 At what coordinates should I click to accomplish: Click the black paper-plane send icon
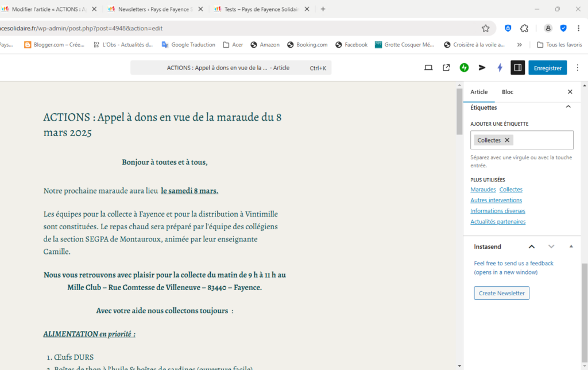pyautogui.click(x=482, y=68)
